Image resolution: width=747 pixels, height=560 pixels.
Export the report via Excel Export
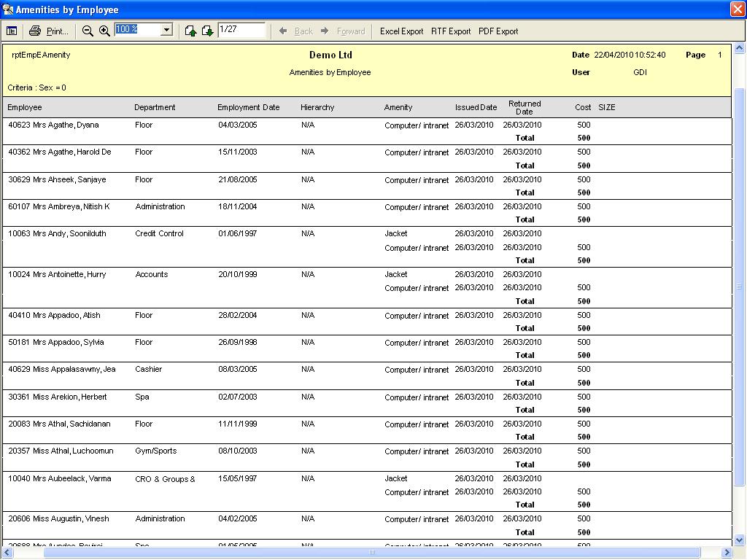click(401, 31)
